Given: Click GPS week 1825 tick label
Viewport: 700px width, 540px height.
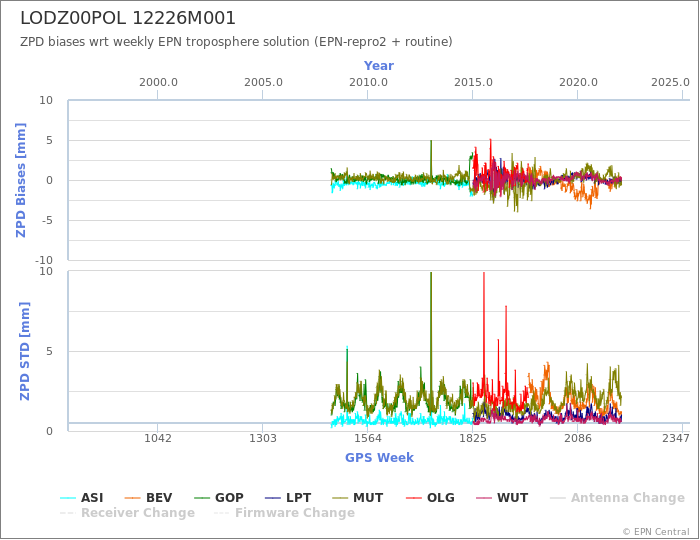Looking at the screenshot, I should pyautogui.click(x=473, y=439).
